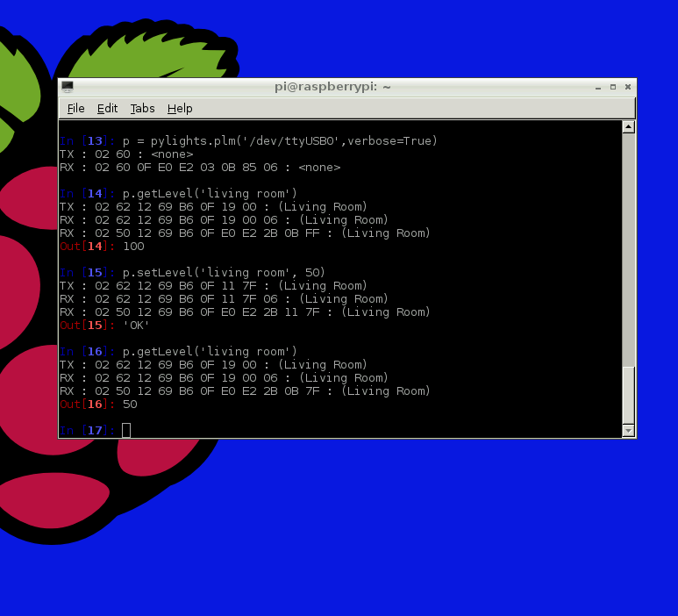The image size is (678, 616).
Task: Click the scrollbar down arrow
Action: tap(628, 431)
